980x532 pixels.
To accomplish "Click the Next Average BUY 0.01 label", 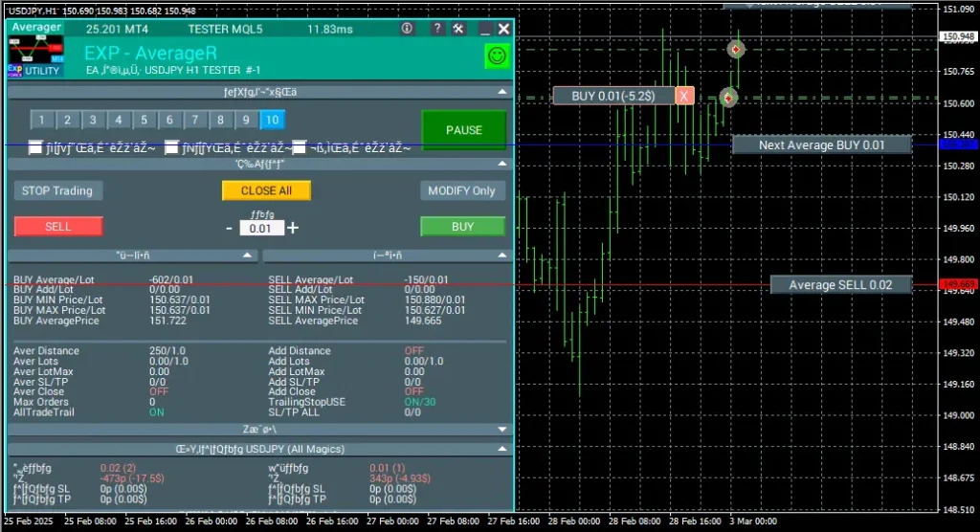I will coord(821,145).
